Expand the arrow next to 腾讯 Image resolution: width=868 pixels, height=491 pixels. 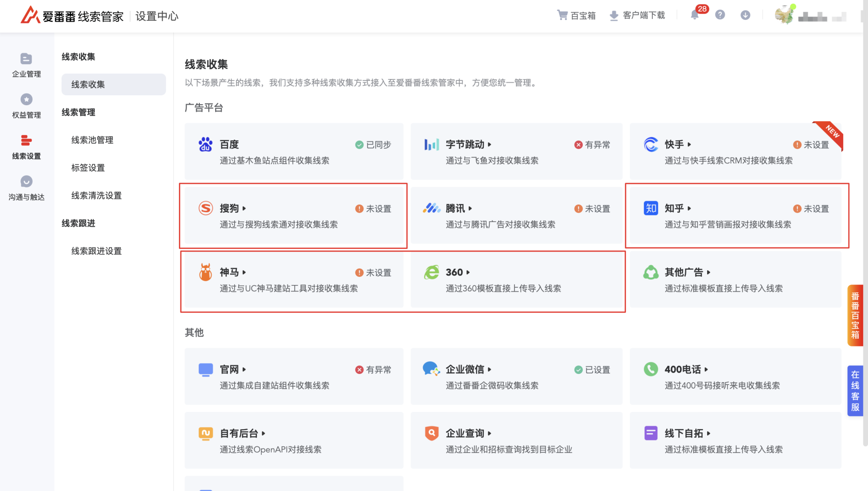pyautogui.click(x=470, y=209)
